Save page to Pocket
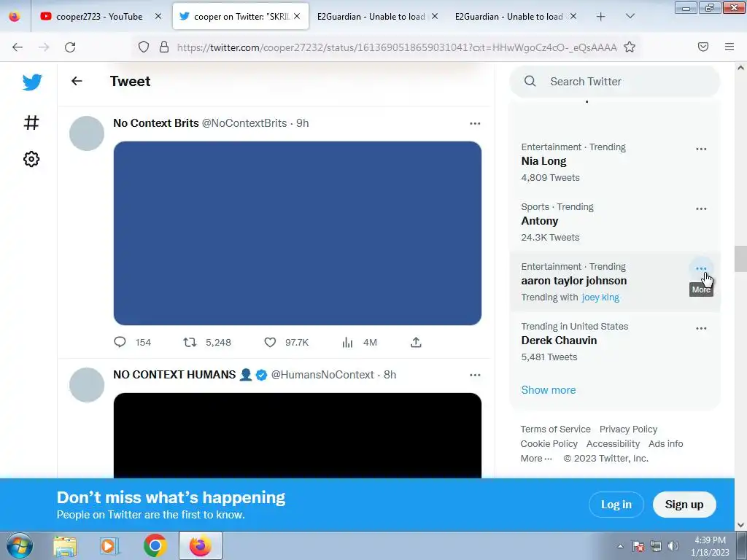 703,47
